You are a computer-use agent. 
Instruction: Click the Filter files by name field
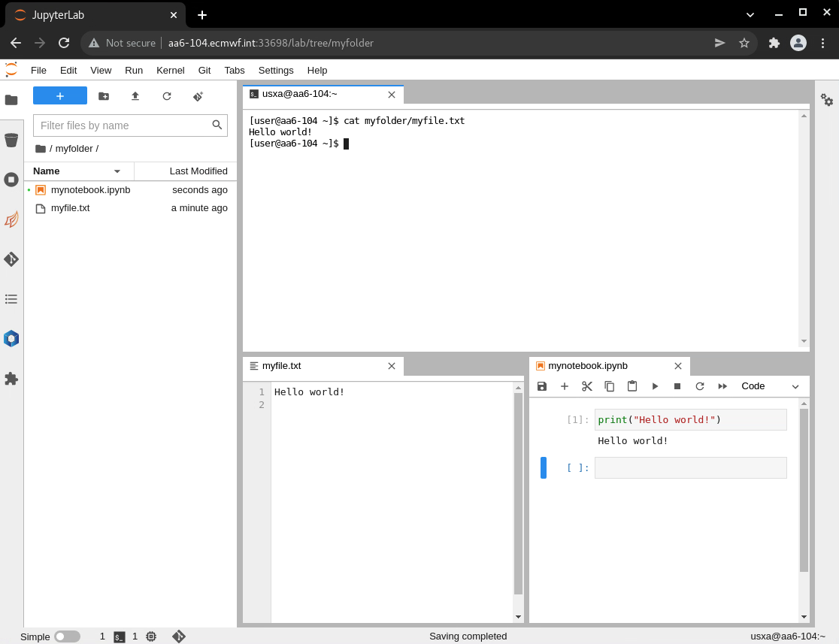coord(124,125)
